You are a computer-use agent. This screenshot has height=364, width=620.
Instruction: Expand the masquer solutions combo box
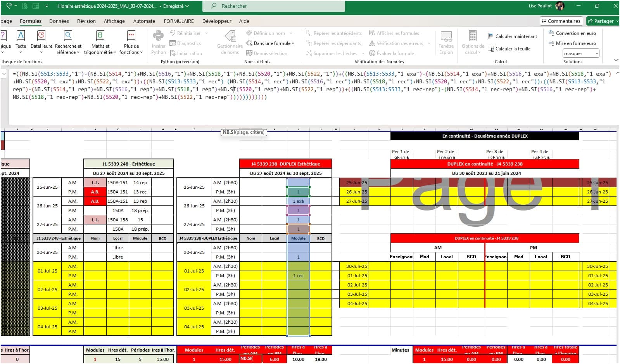(x=597, y=53)
